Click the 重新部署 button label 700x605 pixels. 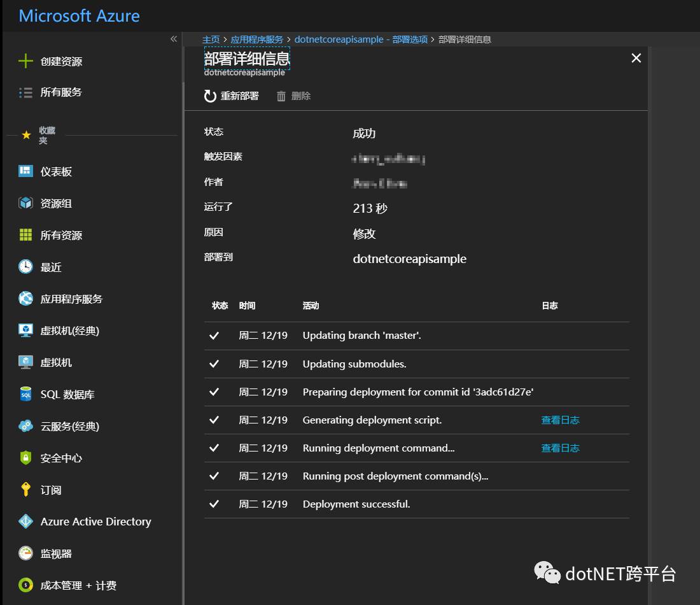(x=240, y=96)
